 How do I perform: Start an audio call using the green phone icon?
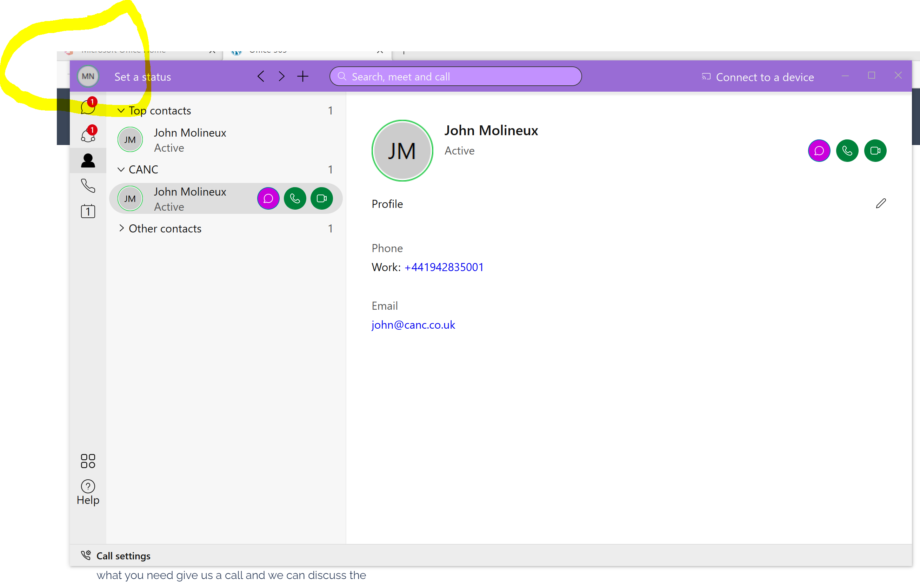847,150
